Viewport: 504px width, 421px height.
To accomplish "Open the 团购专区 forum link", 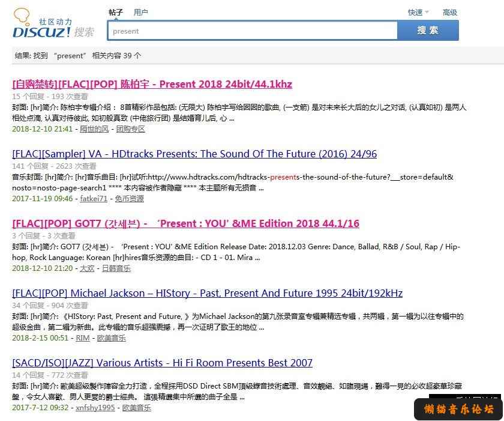I will click(131, 129).
